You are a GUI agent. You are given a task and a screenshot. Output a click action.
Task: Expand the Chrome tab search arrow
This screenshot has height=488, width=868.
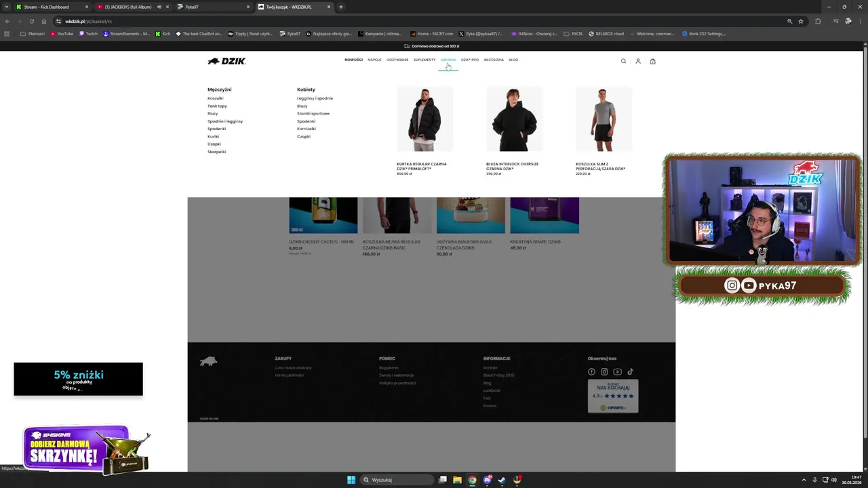coord(7,7)
